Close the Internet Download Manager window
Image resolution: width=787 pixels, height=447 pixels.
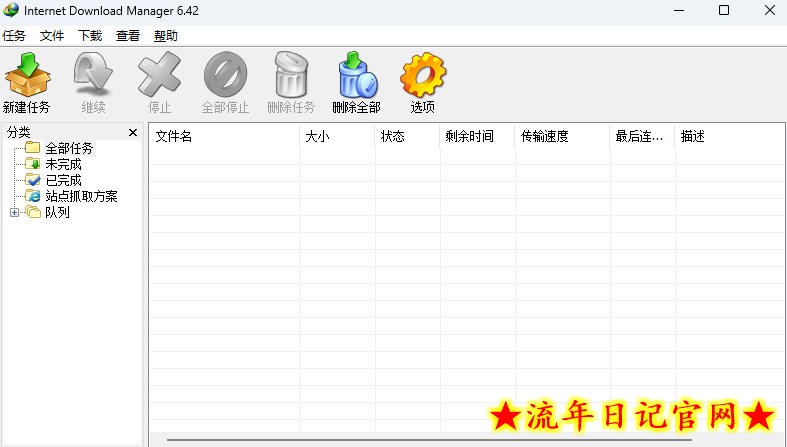click(770, 10)
